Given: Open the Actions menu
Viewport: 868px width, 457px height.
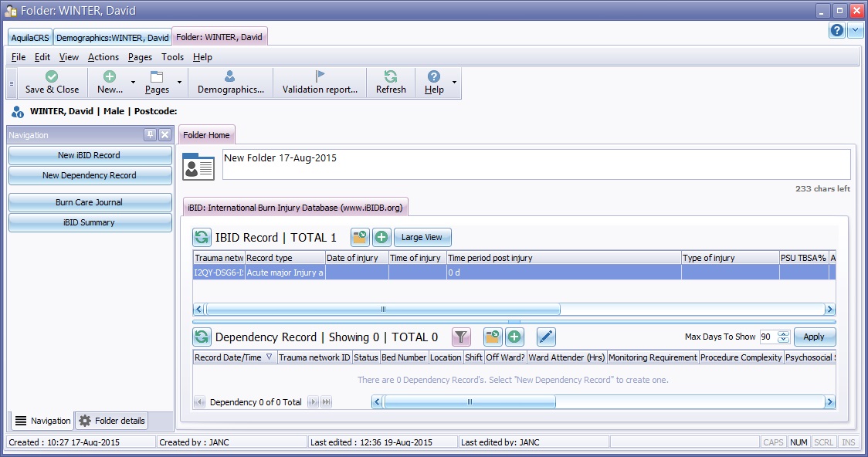Looking at the screenshot, I should tap(103, 57).
